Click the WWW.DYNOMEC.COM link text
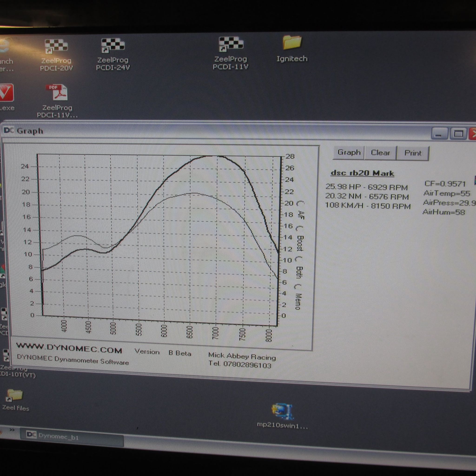 [x=69, y=348]
